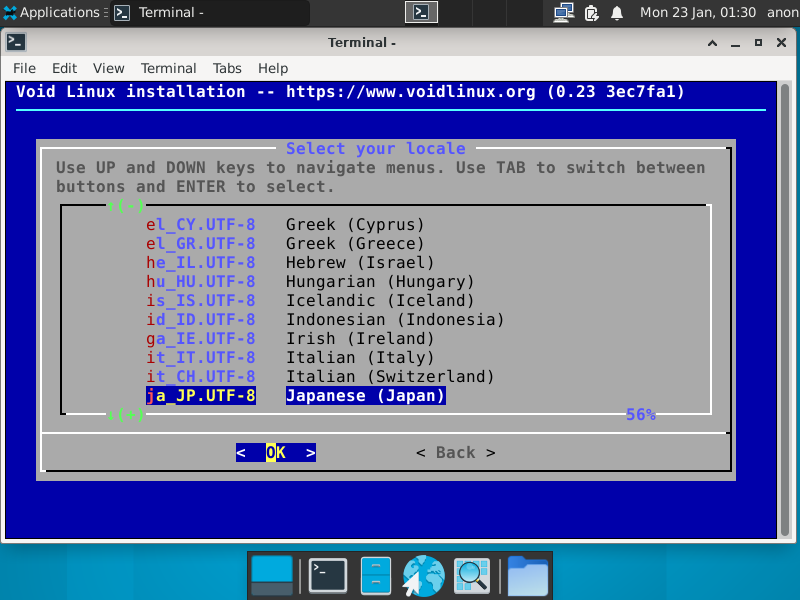Click the anon username in the top panel
800x600 pixels.
(783, 12)
